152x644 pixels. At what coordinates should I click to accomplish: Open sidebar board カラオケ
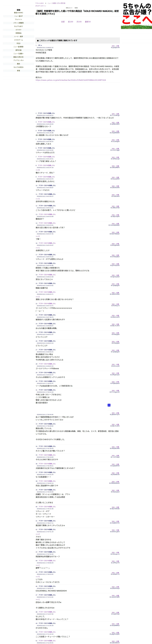[x=18, y=30]
